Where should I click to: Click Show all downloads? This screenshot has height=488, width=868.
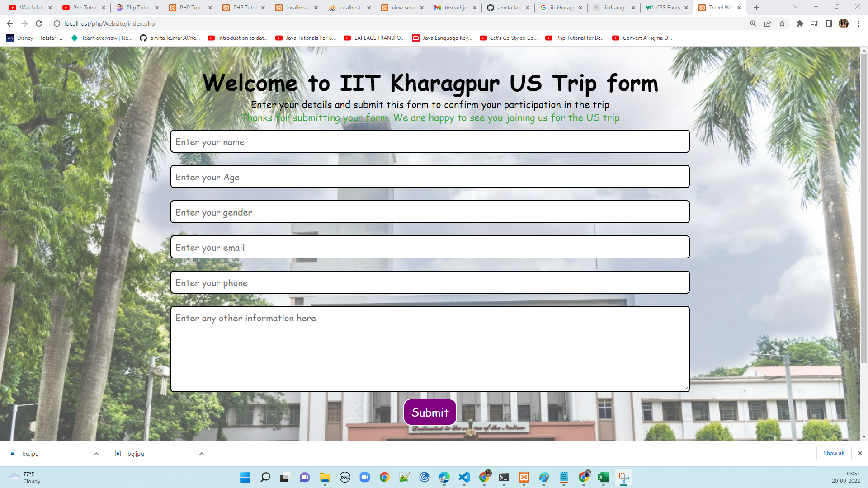point(833,453)
